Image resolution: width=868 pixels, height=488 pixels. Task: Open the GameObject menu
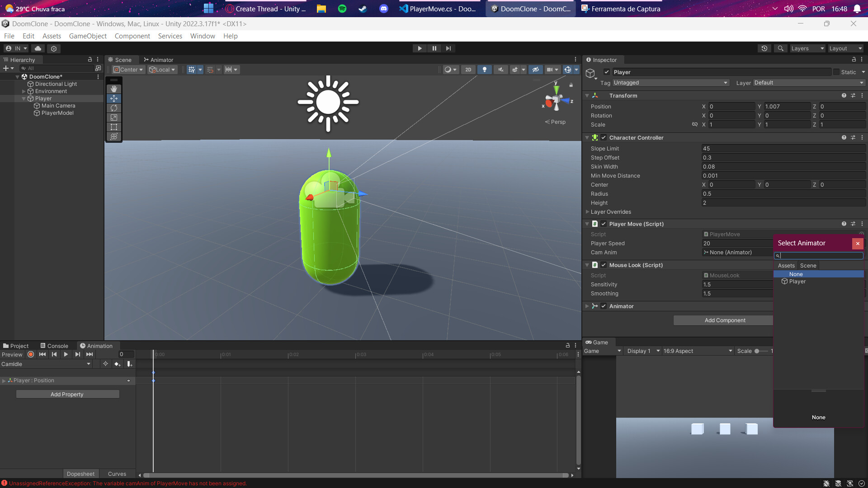pyautogui.click(x=88, y=36)
